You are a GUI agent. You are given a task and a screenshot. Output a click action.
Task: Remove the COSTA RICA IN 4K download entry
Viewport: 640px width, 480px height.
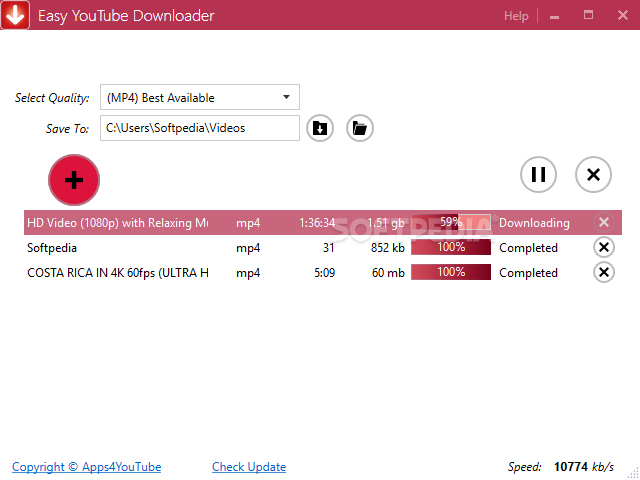604,272
